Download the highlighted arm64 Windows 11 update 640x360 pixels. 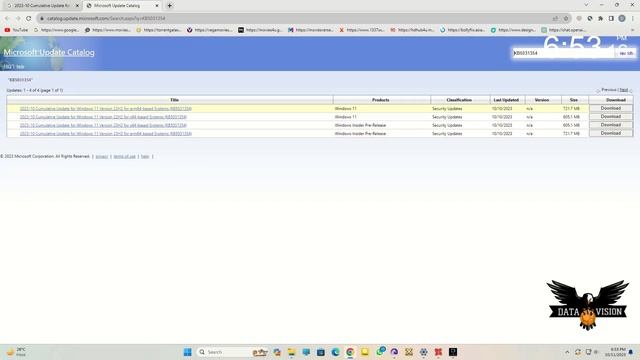click(611, 108)
